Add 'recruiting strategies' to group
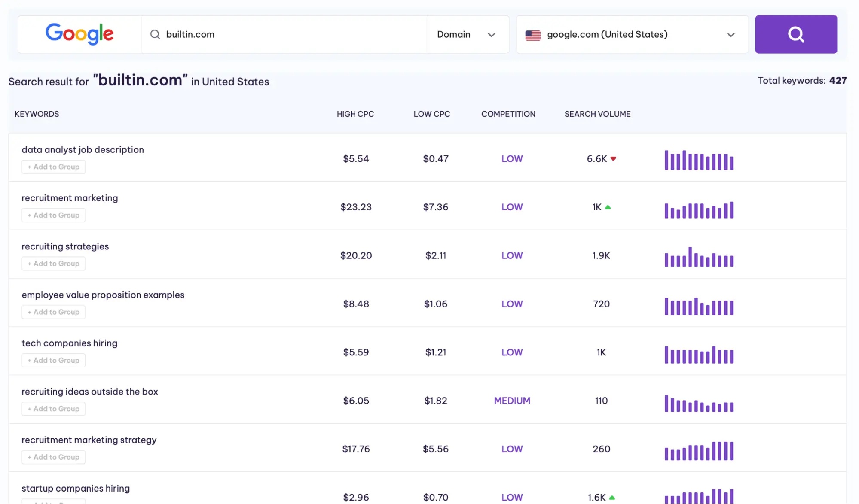The width and height of the screenshot is (859, 504). [x=53, y=264]
